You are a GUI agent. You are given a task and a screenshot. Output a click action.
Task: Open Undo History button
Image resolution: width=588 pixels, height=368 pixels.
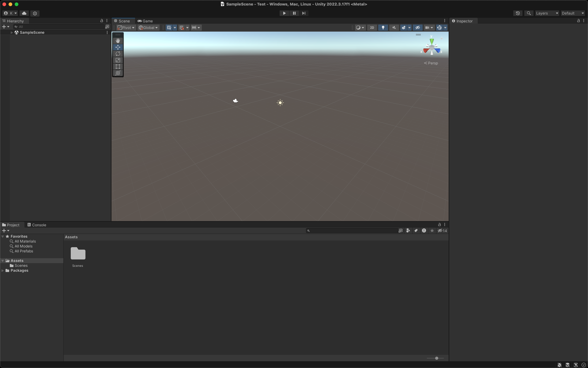518,13
